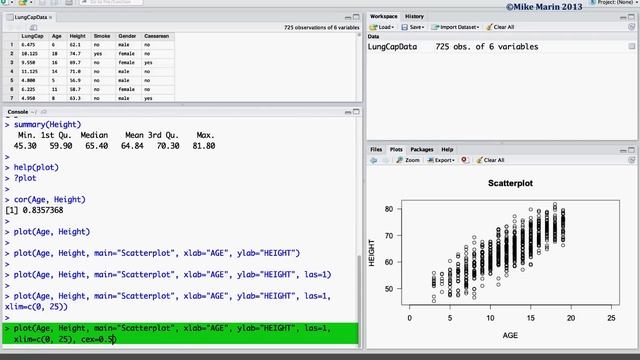Open the Save workspace dropdown

(413, 27)
